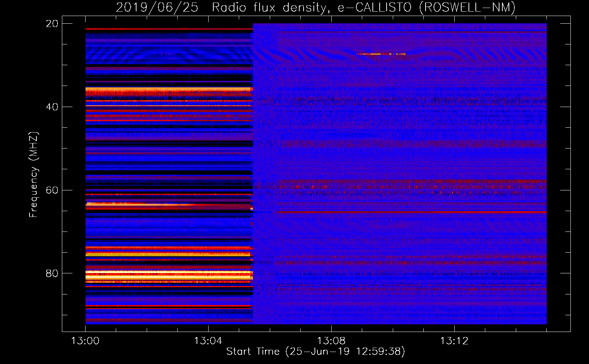Viewport: 589px width, 364px height.
Task: Click the "13:08" time tick label
Action: click(331, 341)
